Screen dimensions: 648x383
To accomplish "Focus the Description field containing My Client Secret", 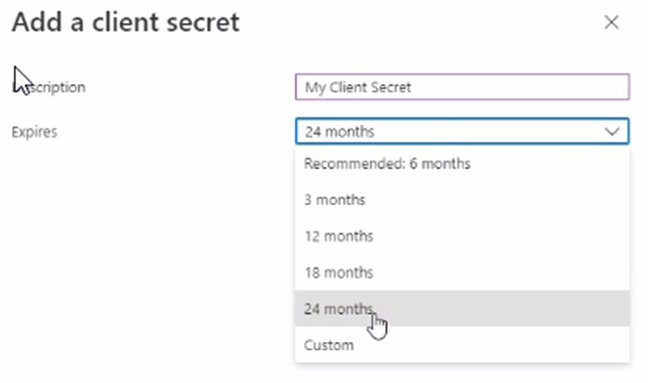I will click(x=462, y=87).
